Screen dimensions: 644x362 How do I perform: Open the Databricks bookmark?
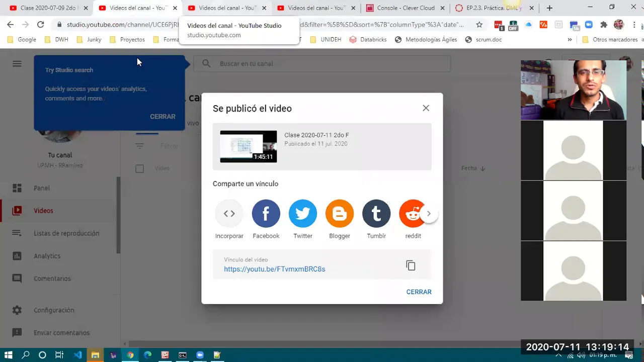pos(368,39)
